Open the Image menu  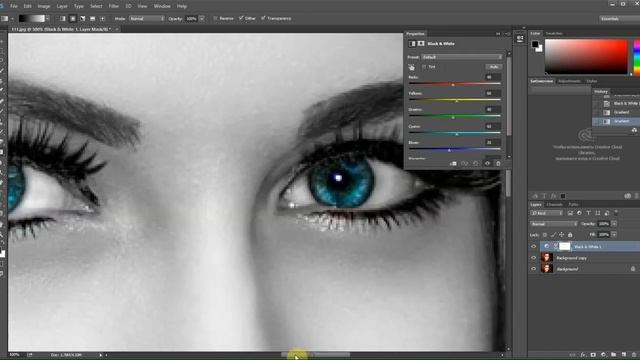[x=44, y=6]
